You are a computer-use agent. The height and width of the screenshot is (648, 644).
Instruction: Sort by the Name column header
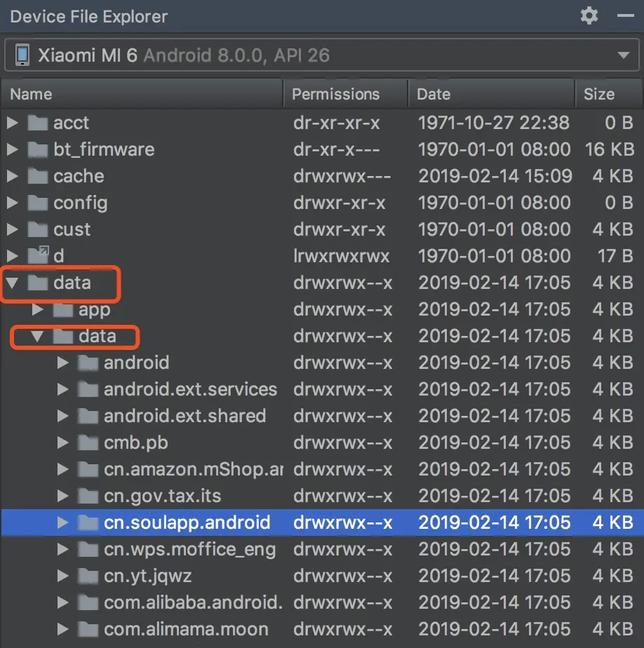pos(142,94)
